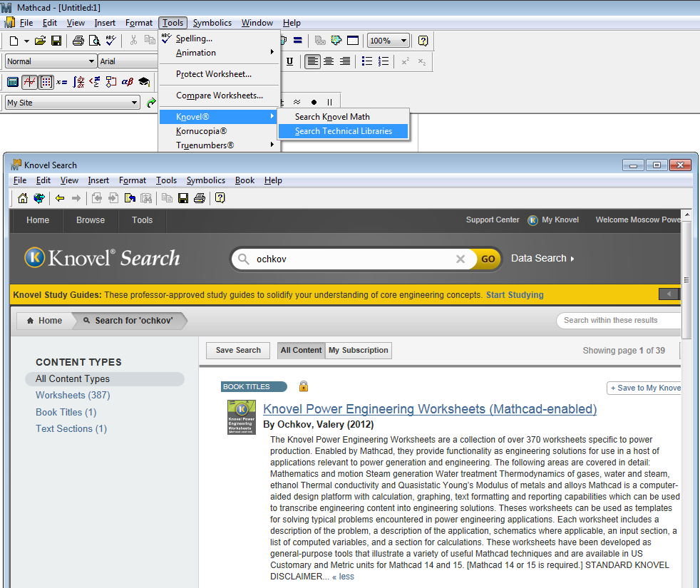
Task: Filter by Worksheets (387)
Action: (x=73, y=395)
